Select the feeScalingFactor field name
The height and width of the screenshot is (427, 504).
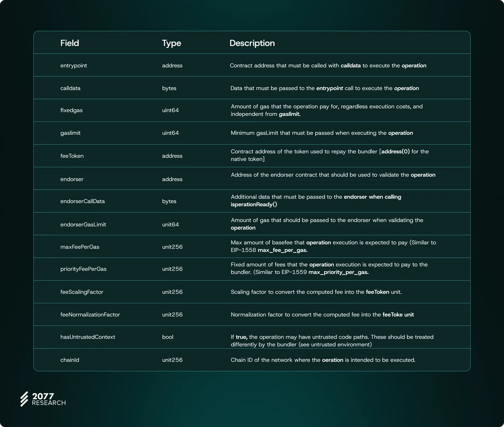(82, 292)
